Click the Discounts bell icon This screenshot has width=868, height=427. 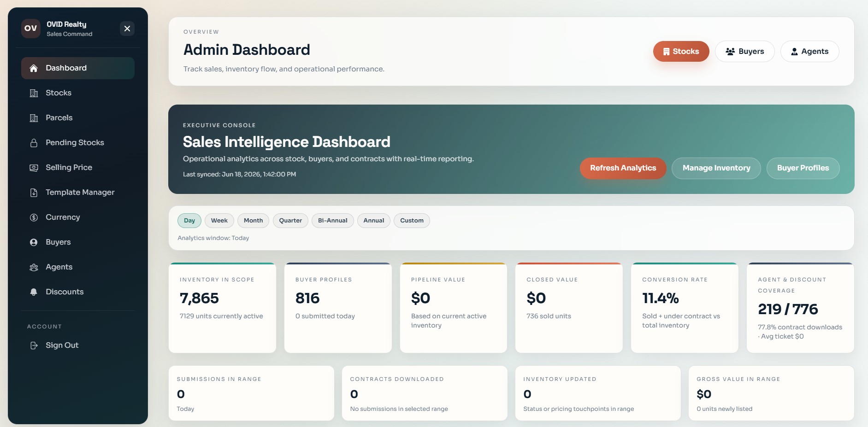click(x=34, y=292)
